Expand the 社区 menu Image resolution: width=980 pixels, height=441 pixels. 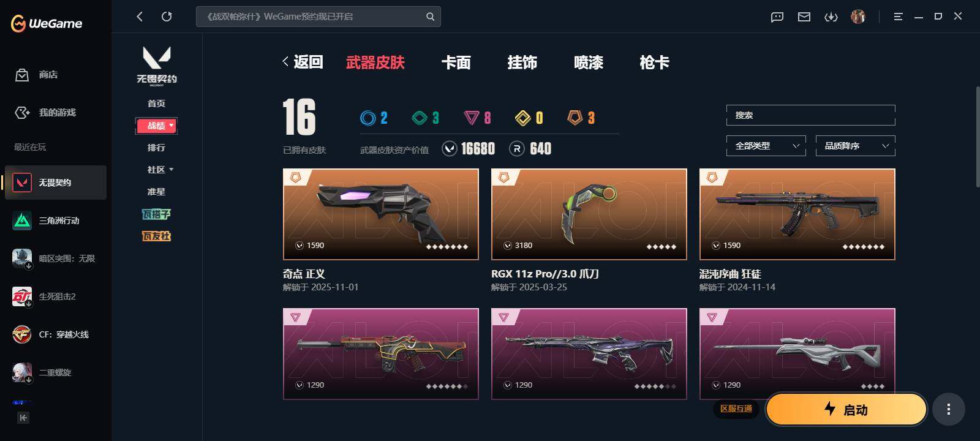point(160,170)
